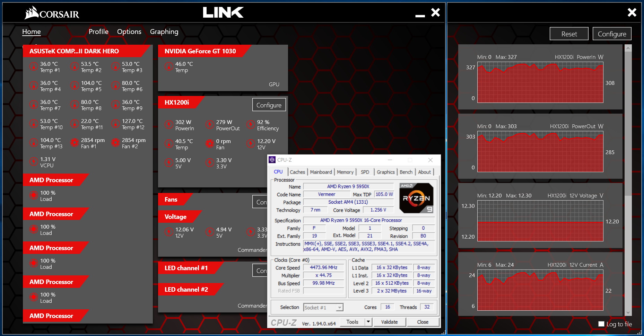Open the About tab in CPU-Z
644x336 pixels.
pyautogui.click(x=425, y=172)
